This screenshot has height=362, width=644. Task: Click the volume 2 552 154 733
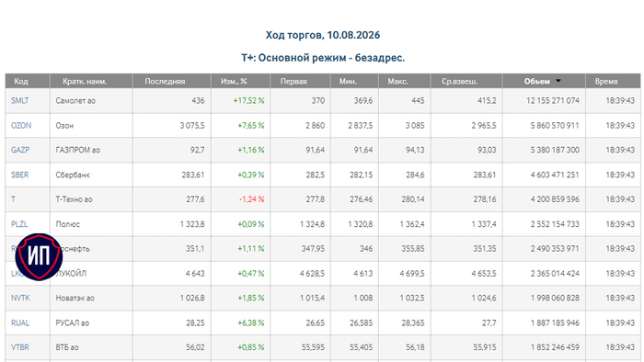click(555, 224)
